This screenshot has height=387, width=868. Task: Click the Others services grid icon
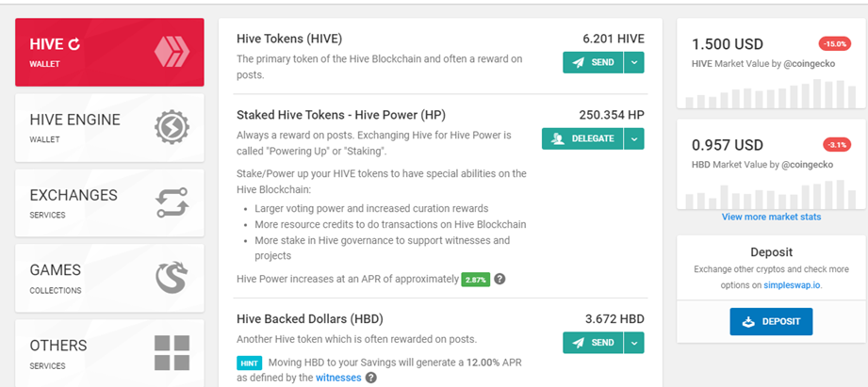point(172,353)
